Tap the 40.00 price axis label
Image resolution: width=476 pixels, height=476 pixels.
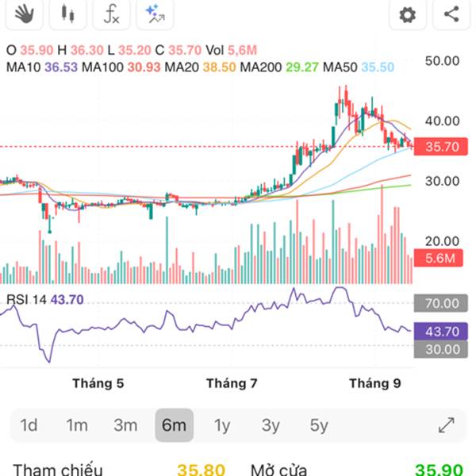coord(442,121)
